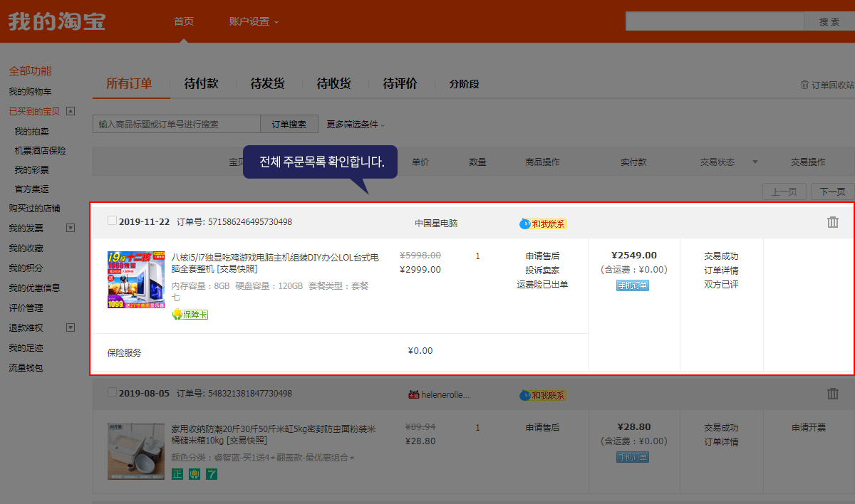This screenshot has width=855, height=504.
Task: Open the 账户设置 dropdown menu
Action: coord(254,21)
